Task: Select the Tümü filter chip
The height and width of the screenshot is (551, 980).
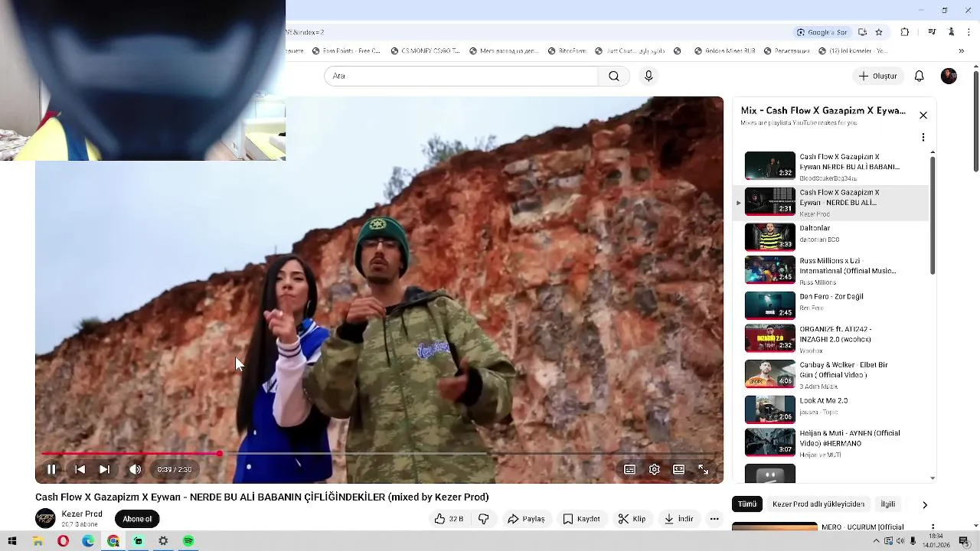Action: point(747,504)
